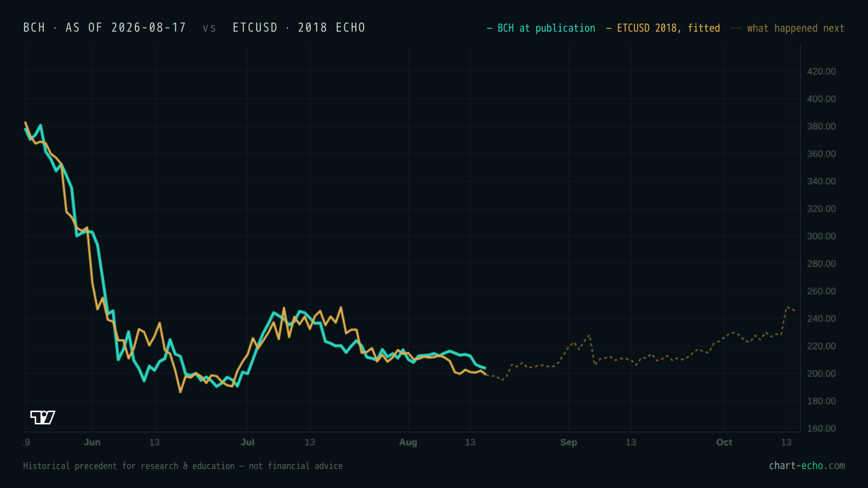This screenshot has width=868, height=488.
Task: Click the 280.00 price axis label
Action: (821, 264)
